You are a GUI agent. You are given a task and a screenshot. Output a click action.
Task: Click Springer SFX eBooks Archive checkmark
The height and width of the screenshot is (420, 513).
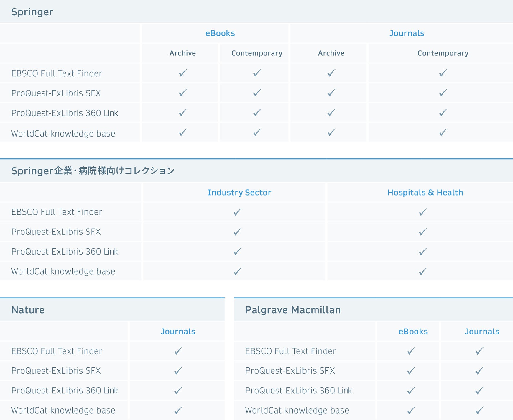pos(183,93)
